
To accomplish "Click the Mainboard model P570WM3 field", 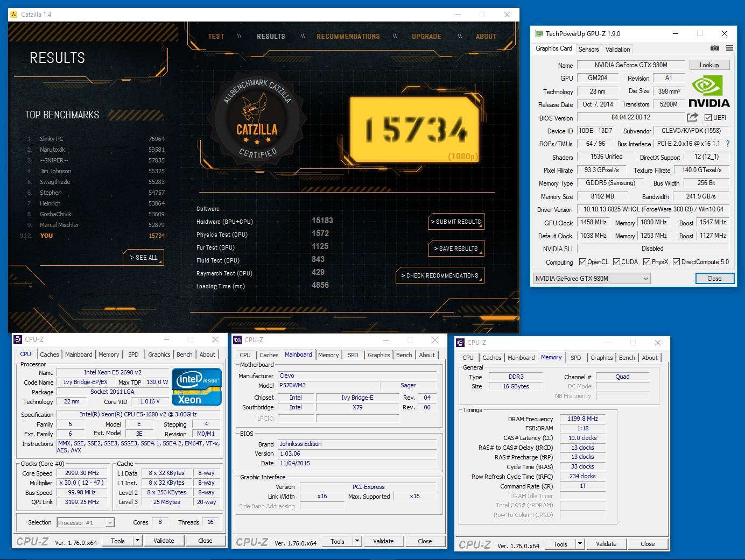I will pyautogui.click(x=328, y=385).
